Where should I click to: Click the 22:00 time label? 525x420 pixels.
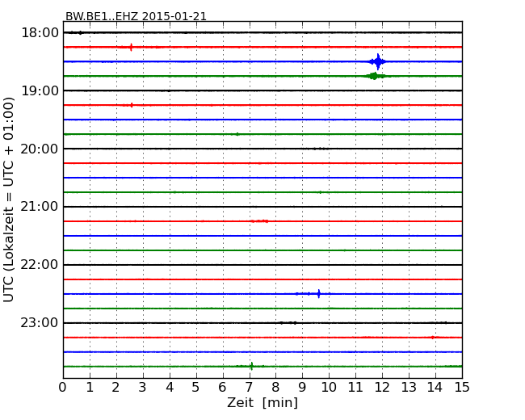pos(40,265)
